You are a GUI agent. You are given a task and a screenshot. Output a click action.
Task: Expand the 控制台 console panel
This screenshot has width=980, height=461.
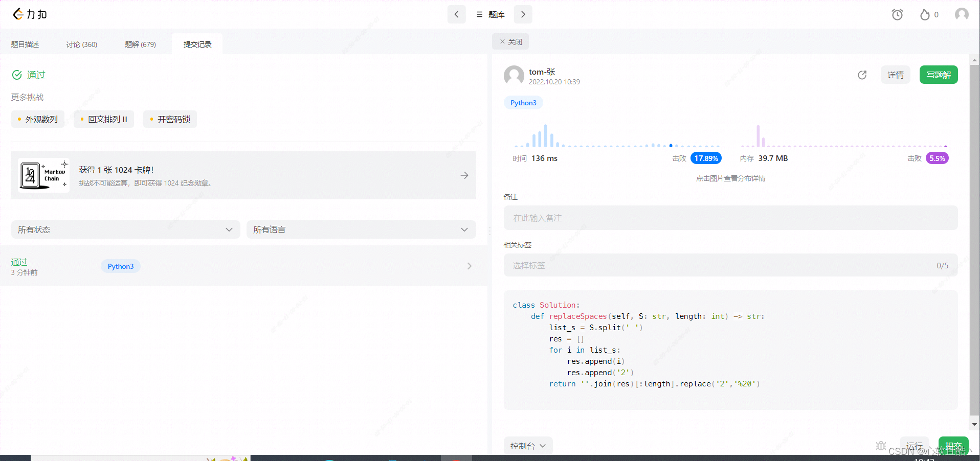click(x=528, y=446)
